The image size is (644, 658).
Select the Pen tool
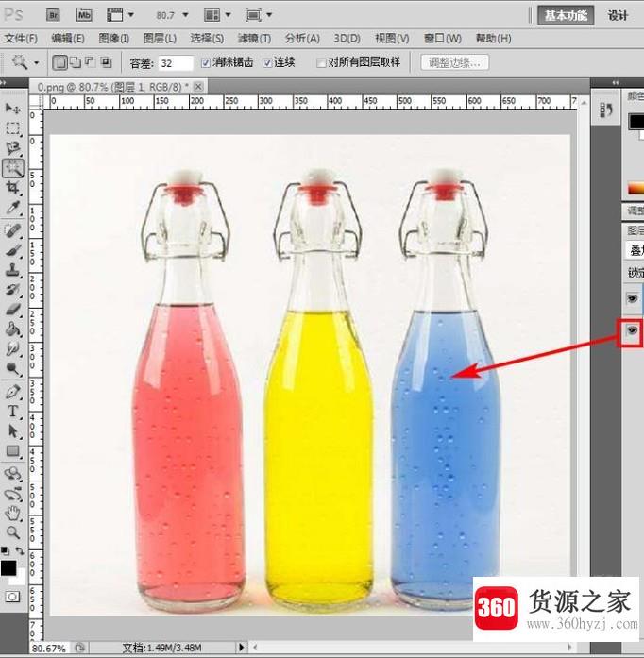[x=13, y=392]
